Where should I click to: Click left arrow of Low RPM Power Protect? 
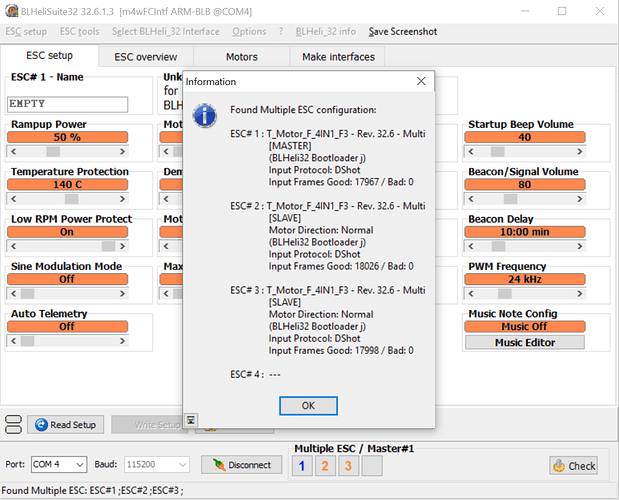pyautogui.click(x=14, y=246)
